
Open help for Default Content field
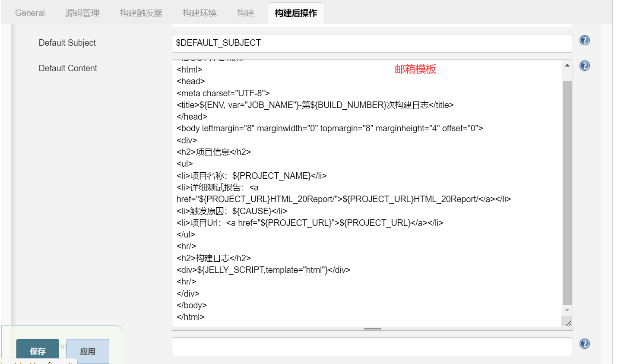584,66
